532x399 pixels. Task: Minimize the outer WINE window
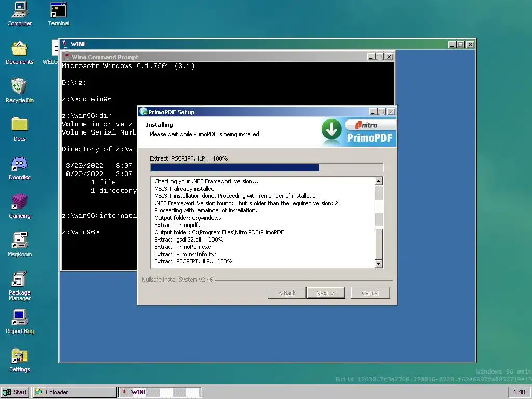coord(452,45)
